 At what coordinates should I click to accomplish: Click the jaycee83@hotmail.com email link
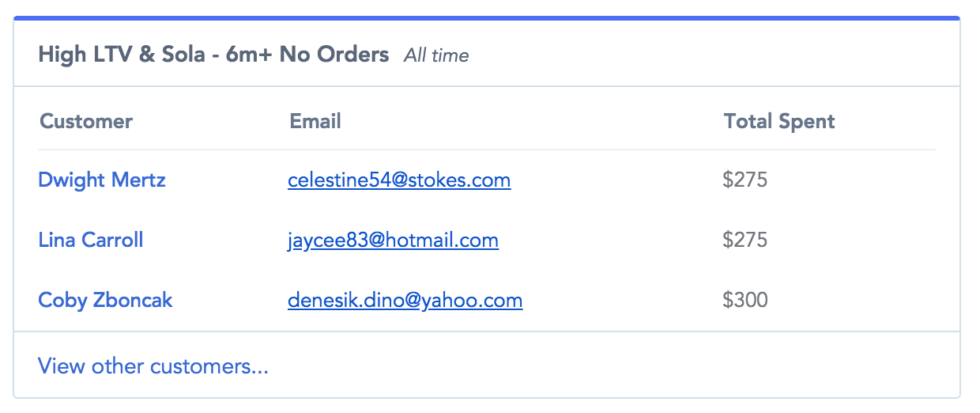coord(393,241)
